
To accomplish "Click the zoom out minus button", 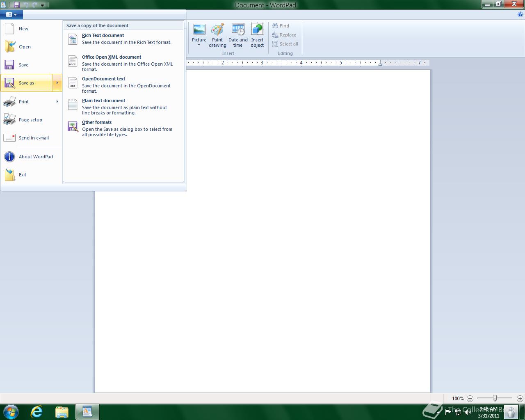I will 470,398.
